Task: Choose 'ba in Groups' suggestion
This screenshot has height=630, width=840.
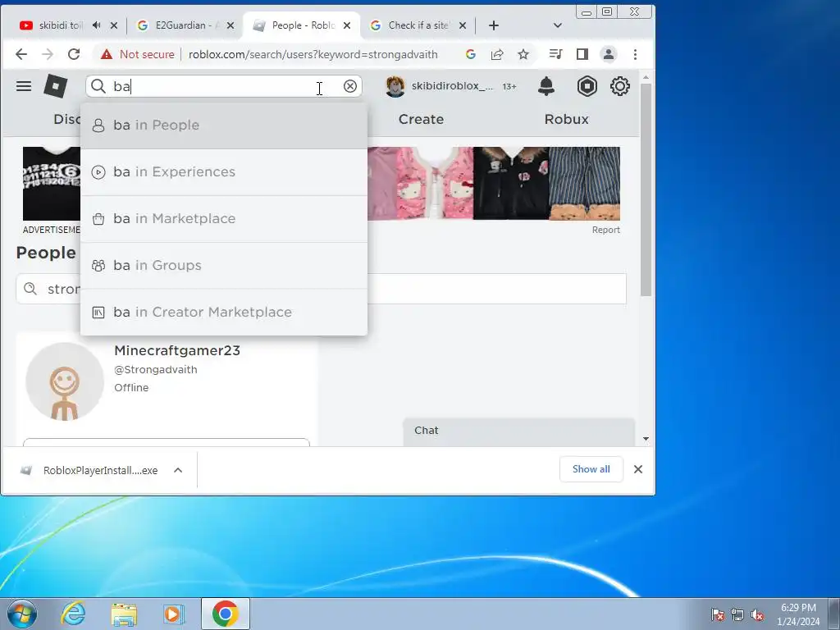Action: click(x=224, y=265)
